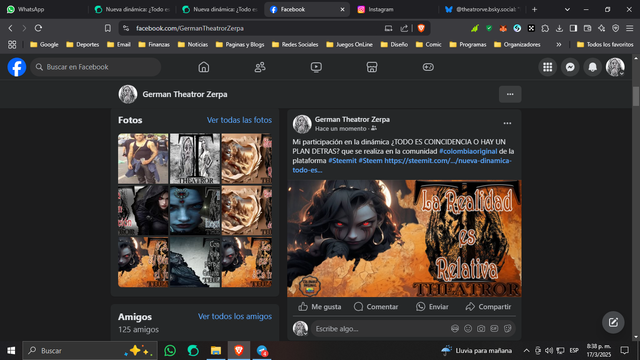Click the Windows Start button
Image resolution: width=640 pixels, height=360 pixels.
coord(11,351)
